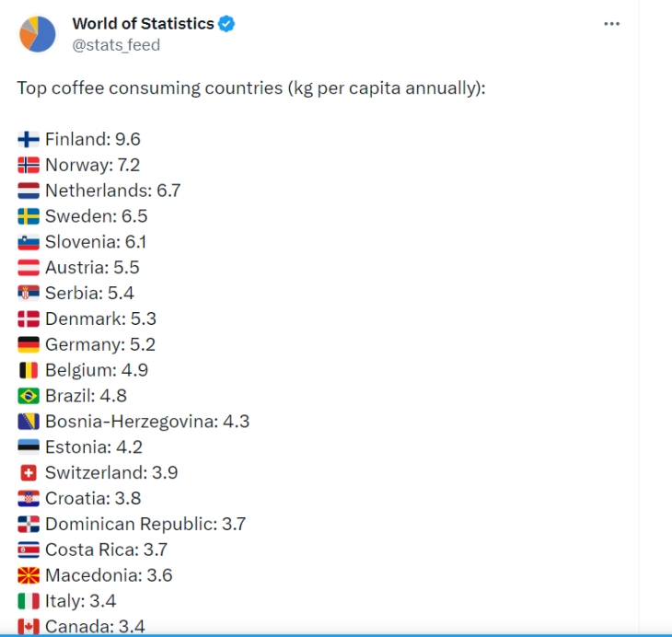Select the Switzerland flag icon

pyautogui.click(x=29, y=473)
